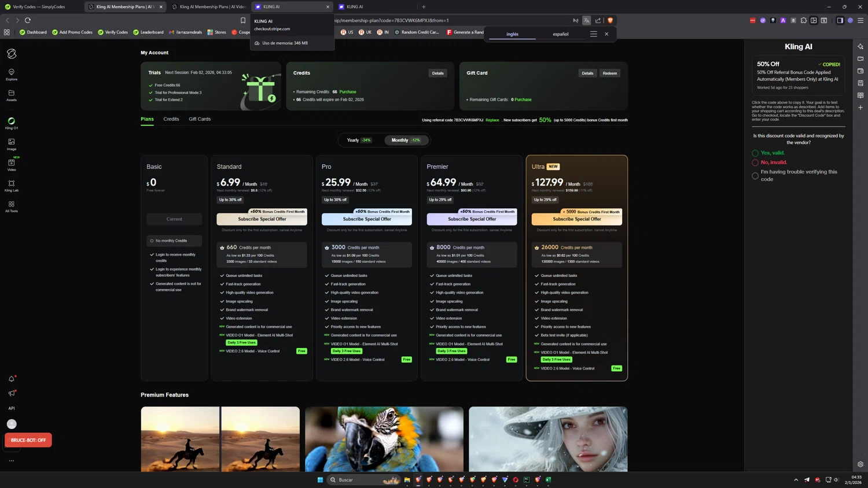Viewport: 868px width, 488px height.
Task: Choose 'I'm having trouble verifying' option
Action: click(x=755, y=176)
